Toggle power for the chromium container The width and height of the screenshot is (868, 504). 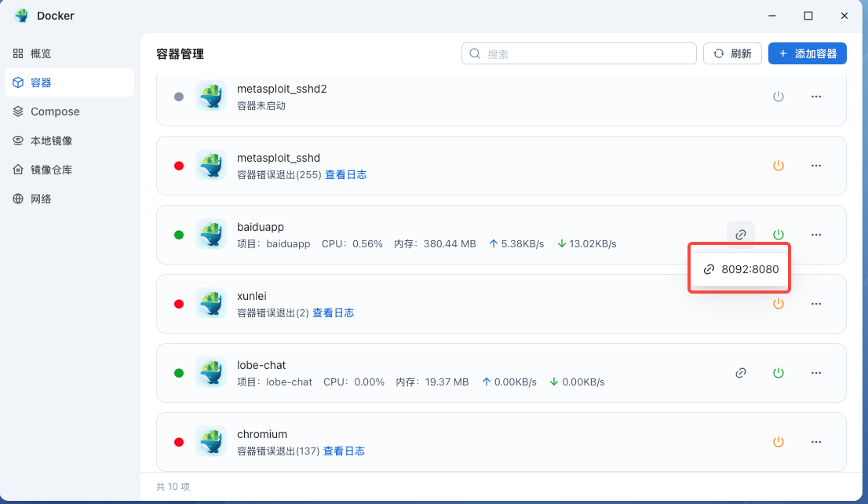point(779,442)
